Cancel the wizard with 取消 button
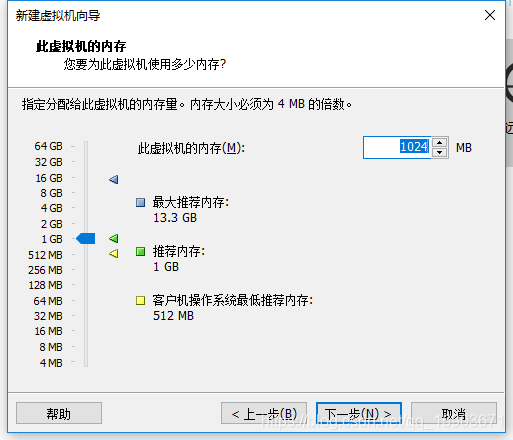513x440 pixels. coord(454,413)
